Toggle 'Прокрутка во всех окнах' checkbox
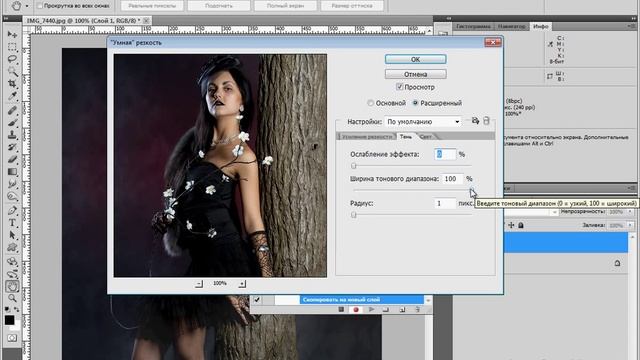This screenshot has height=360, width=640. (x=40, y=6)
